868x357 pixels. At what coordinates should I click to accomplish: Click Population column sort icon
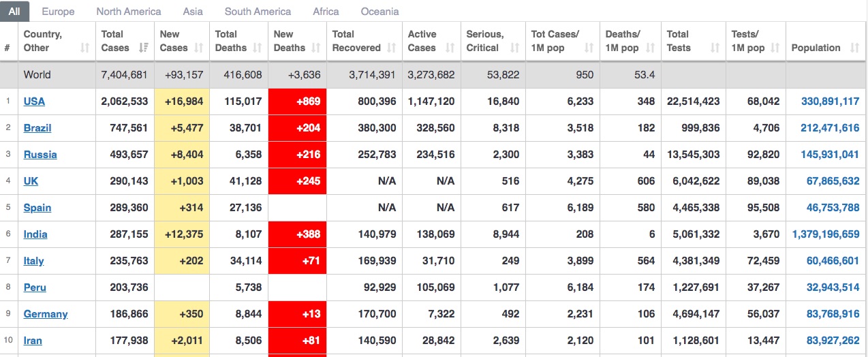[854, 48]
